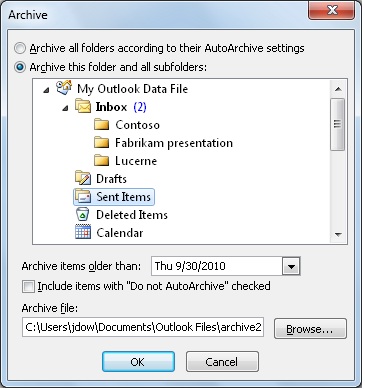Click the Contoso folder icon

101,125
